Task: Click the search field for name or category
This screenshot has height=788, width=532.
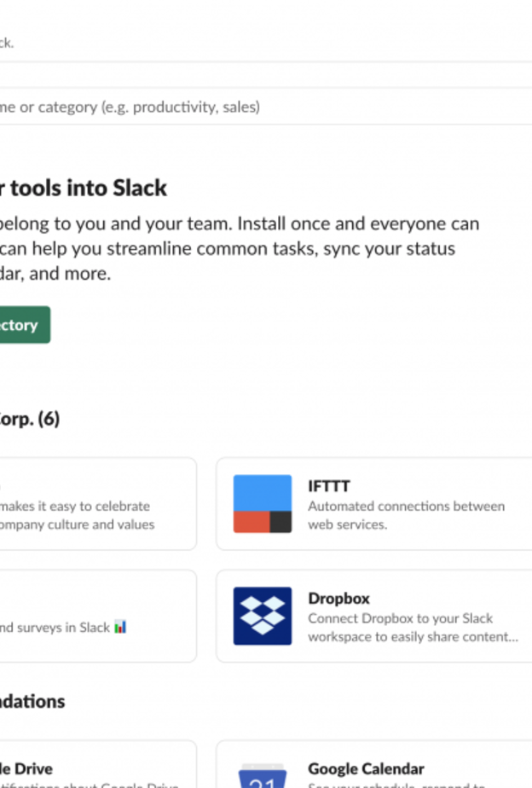Action: (x=256, y=107)
